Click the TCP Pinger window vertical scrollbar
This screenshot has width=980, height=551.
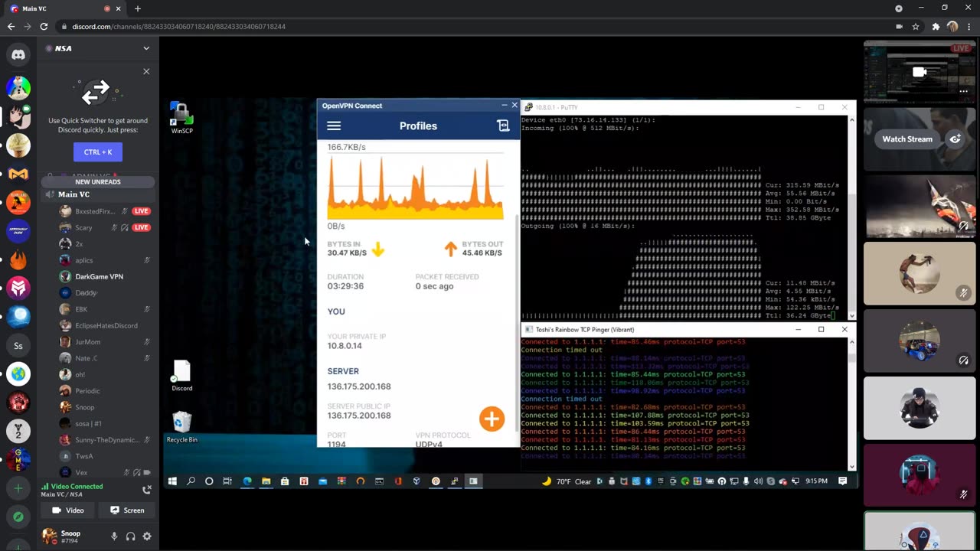tap(852, 403)
